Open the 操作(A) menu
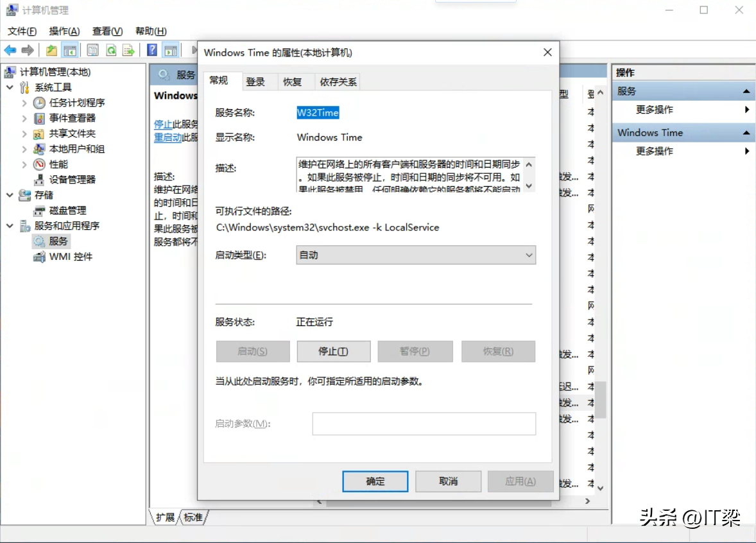756x543 pixels. (64, 31)
